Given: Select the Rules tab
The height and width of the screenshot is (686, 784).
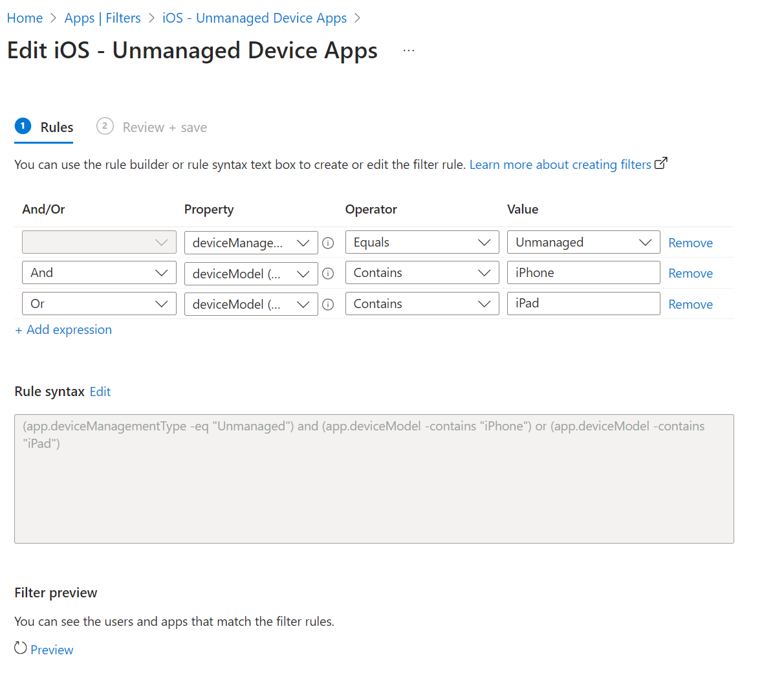Looking at the screenshot, I should pos(56,127).
